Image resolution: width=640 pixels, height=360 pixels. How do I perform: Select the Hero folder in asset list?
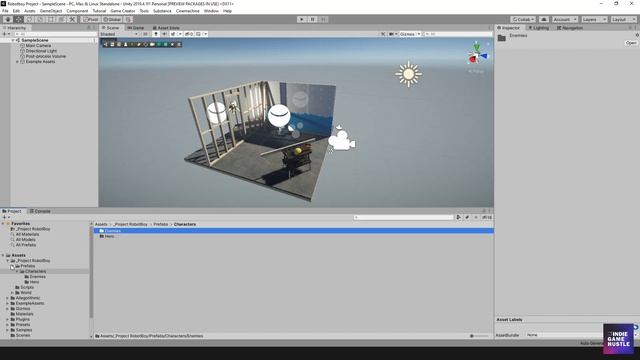tap(109, 236)
